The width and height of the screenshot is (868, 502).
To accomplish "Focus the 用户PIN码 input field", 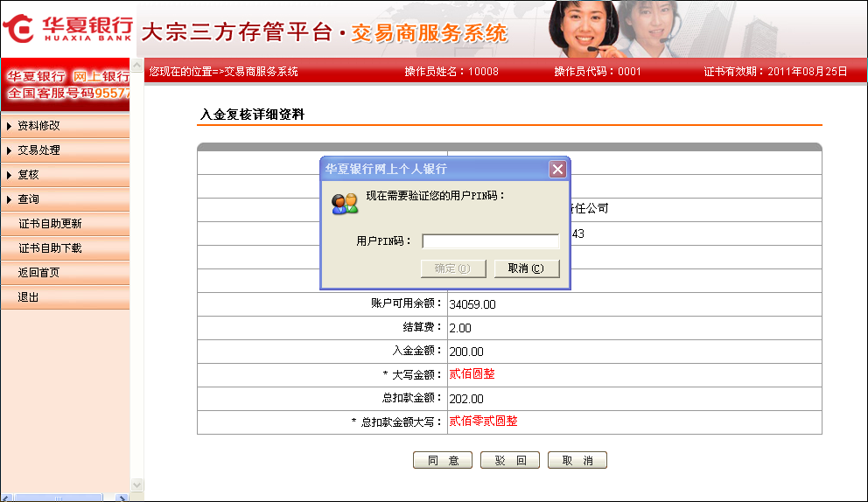I will [491, 241].
